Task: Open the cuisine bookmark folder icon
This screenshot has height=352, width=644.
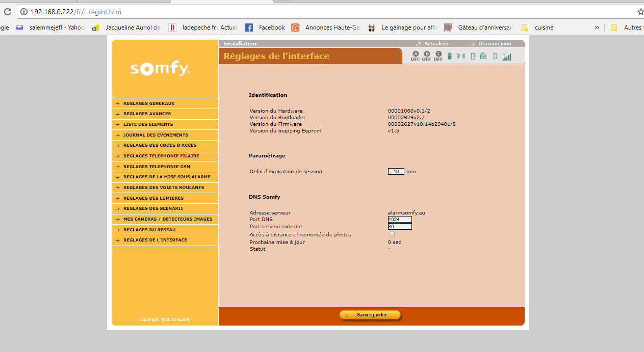Action: coord(525,28)
